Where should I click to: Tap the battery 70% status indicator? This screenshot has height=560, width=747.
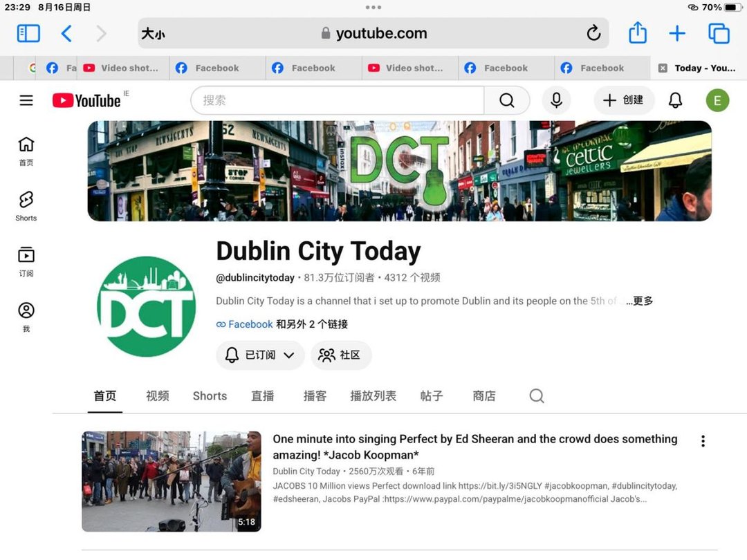pyautogui.click(x=721, y=7)
